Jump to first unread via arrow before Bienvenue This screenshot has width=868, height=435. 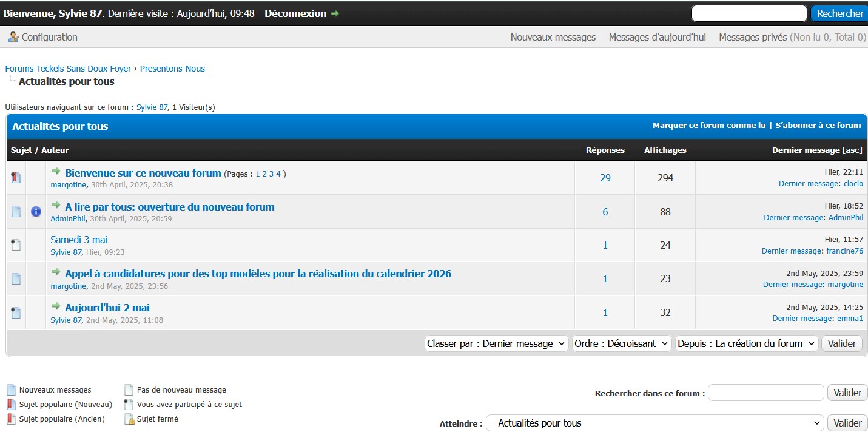coord(56,172)
